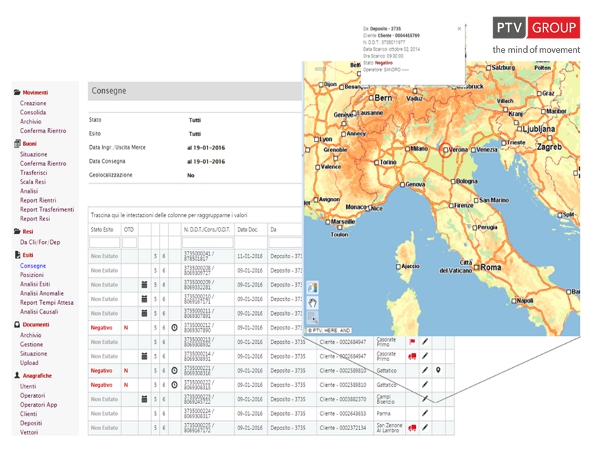Click 'Cliente - 0002643653' cell in Parma row

coord(342,414)
